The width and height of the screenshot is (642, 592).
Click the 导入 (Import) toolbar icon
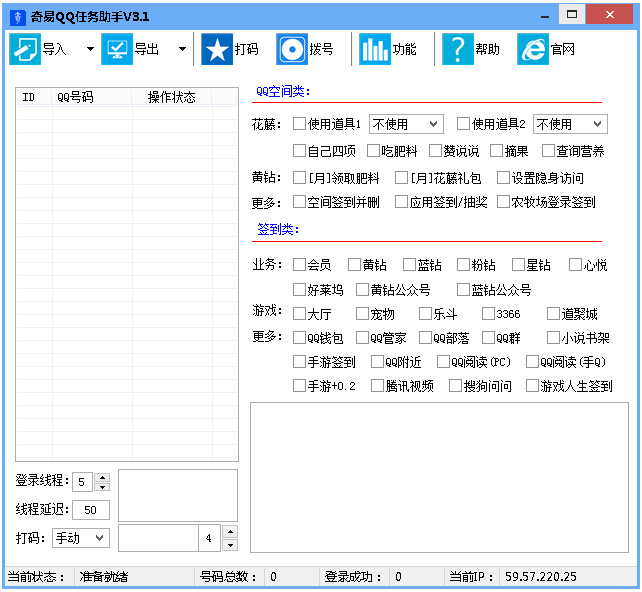pyautogui.click(x=25, y=49)
